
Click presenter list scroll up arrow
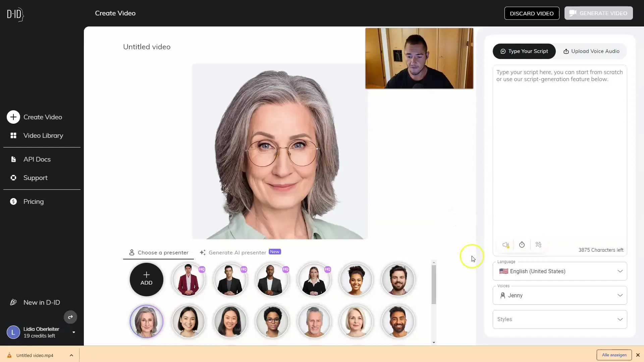pos(434,262)
